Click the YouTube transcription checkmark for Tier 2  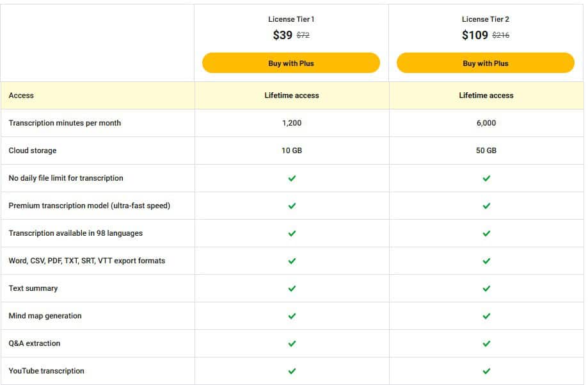click(x=486, y=371)
